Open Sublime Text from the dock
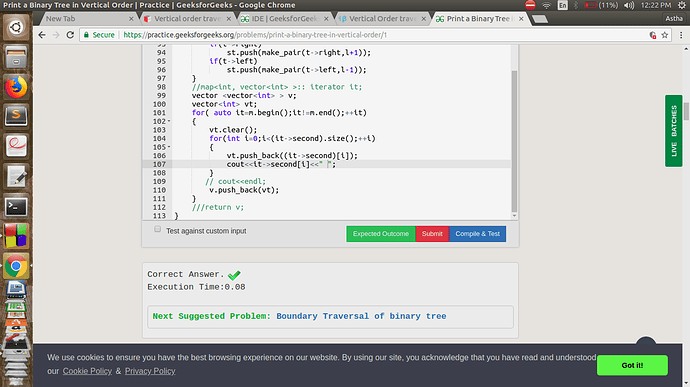690x387 pixels. click(16, 116)
